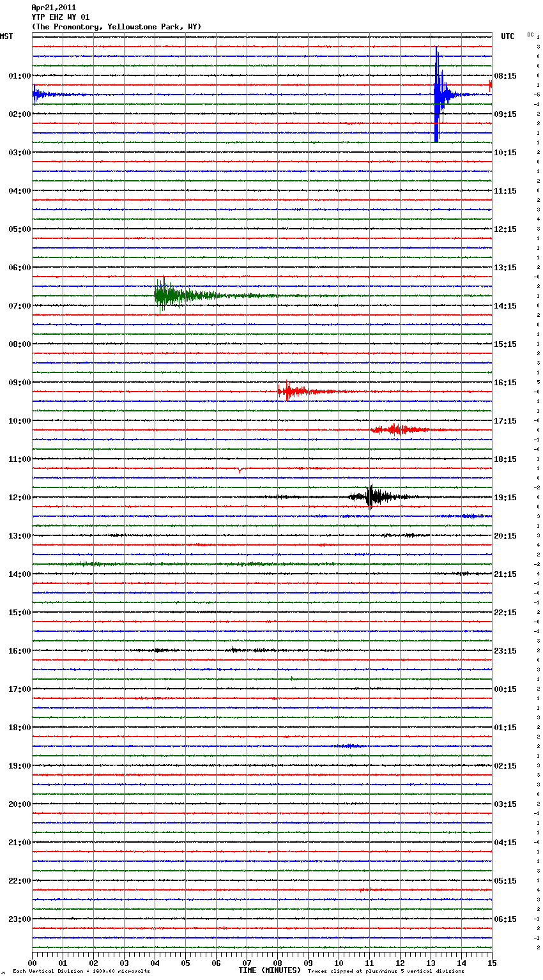The height and width of the screenshot is (980, 543).
Task: Click the 09:00 MST time label
Action: [19, 383]
